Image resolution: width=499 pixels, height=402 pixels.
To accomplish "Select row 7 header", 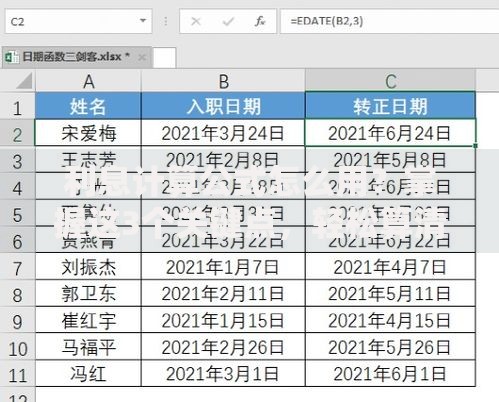I will click(17, 268).
